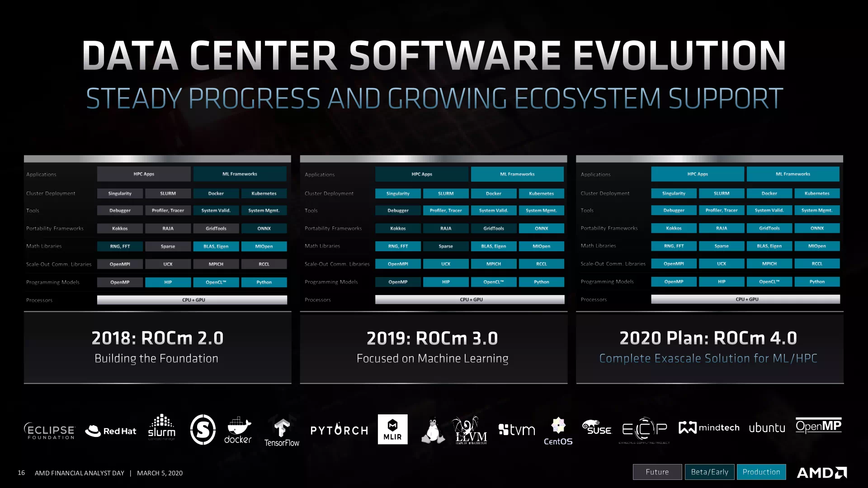The height and width of the screenshot is (488, 868).
Task: Click the Singularity circular S logo
Action: [203, 429]
